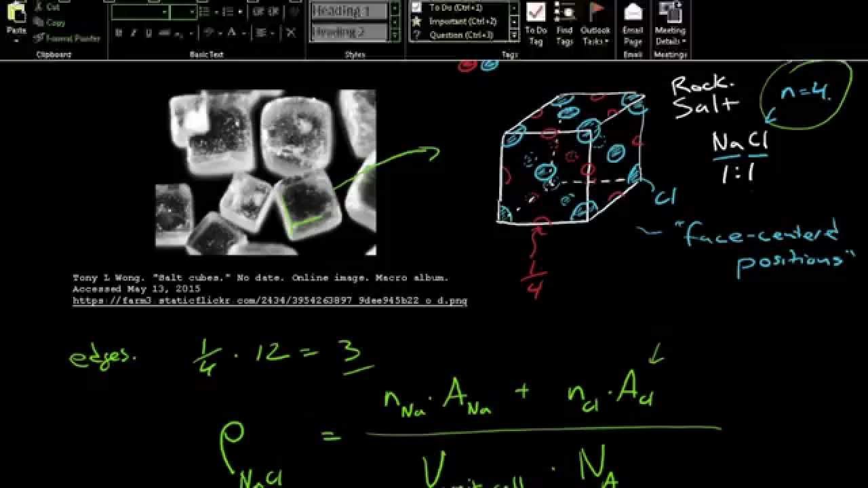The height and width of the screenshot is (488, 868).
Task: Apply the Heading 2 style
Action: [x=350, y=32]
